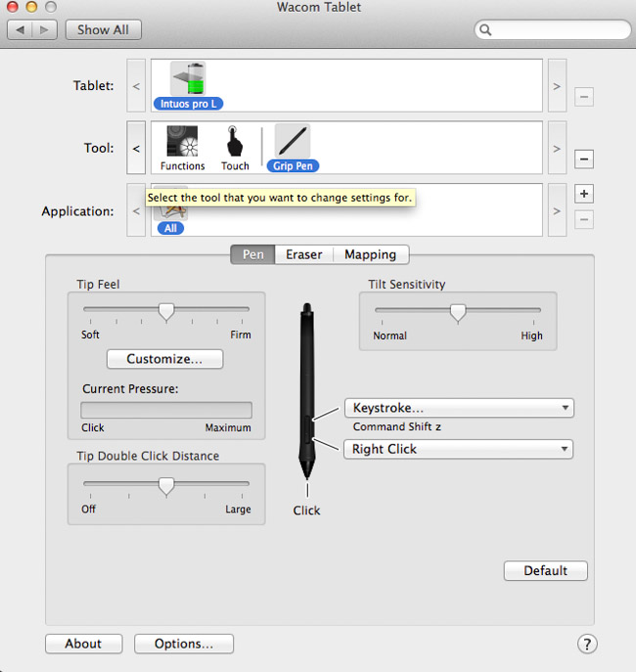
Task: Adjust the Tip Double Click Distance slider
Action: [x=166, y=486]
